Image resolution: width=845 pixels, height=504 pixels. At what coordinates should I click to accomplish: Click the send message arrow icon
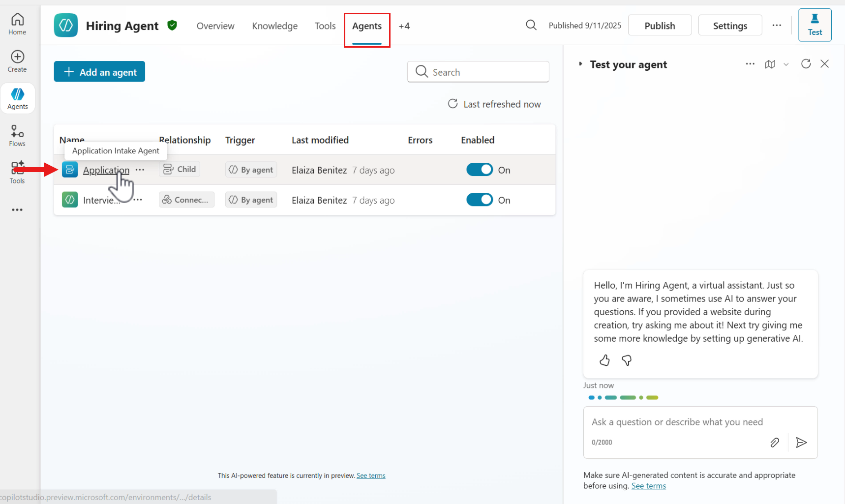click(801, 443)
